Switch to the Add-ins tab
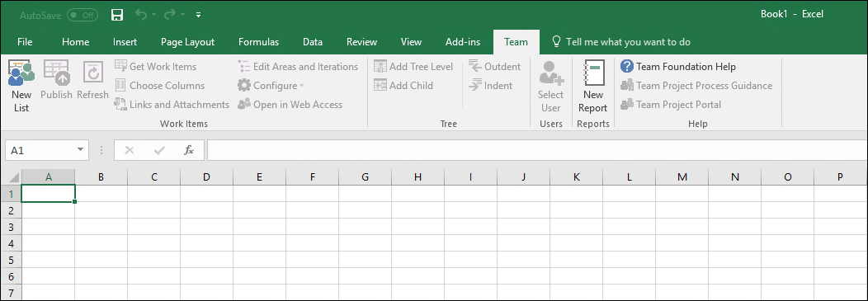The width and height of the screenshot is (868, 301). 462,42
